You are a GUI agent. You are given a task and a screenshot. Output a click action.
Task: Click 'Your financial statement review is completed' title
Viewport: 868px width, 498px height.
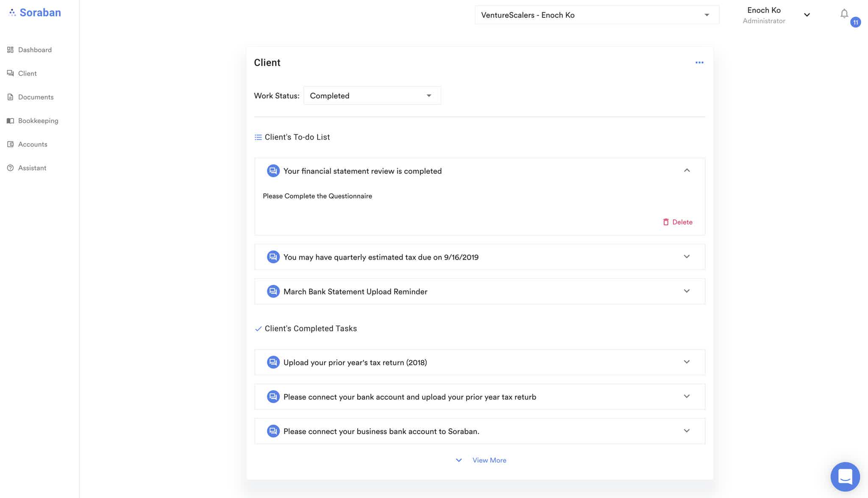[x=362, y=171]
